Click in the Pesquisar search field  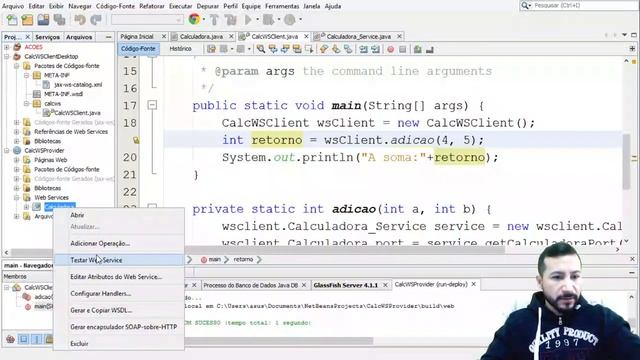585,5
